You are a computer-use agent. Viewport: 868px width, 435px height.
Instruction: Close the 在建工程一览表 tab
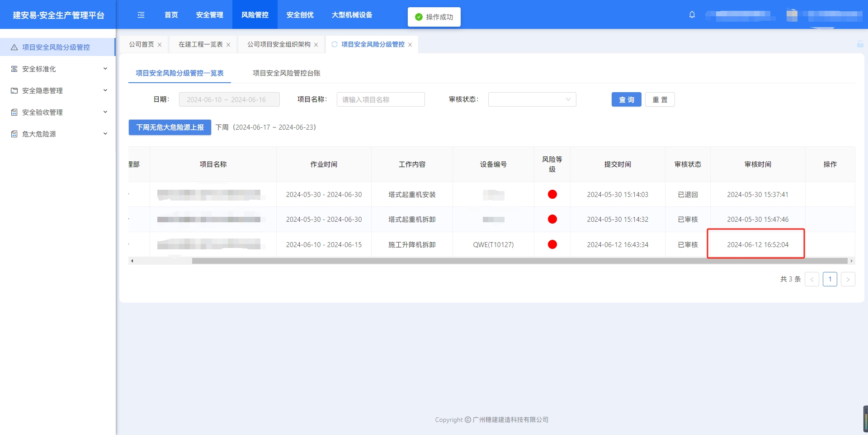(x=228, y=45)
